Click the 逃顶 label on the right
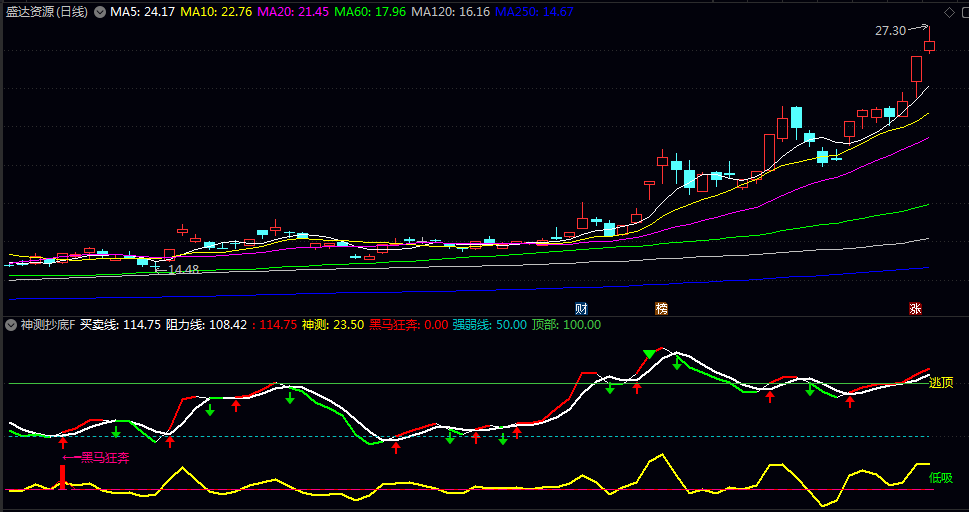This screenshot has width=969, height=512. 941,382
